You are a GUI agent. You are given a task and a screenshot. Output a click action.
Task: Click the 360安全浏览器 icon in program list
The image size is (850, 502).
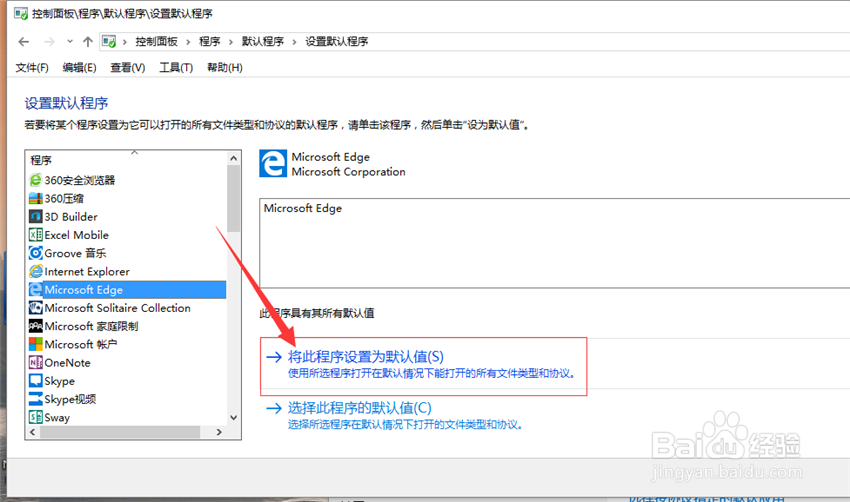pyautogui.click(x=35, y=180)
